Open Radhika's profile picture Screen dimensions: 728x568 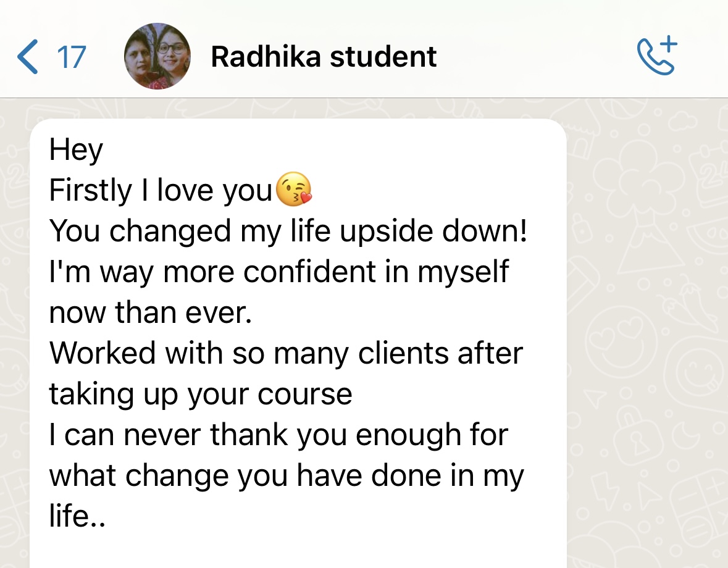[157, 57]
